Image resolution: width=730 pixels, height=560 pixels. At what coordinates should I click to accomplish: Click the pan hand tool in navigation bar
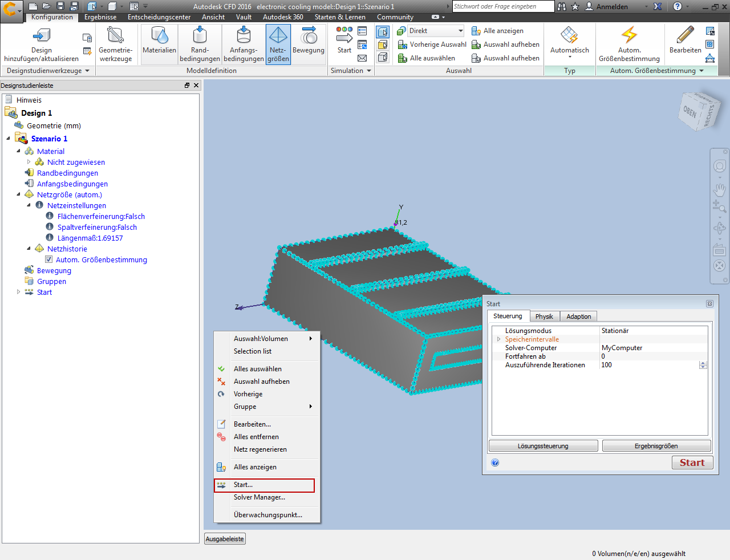coord(720,190)
